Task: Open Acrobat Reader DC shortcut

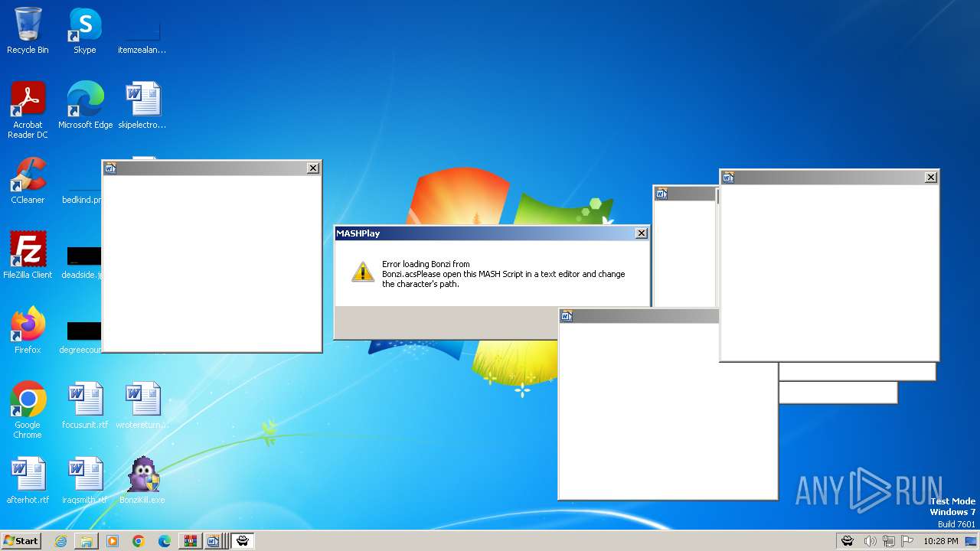Action: click(x=28, y=109)
